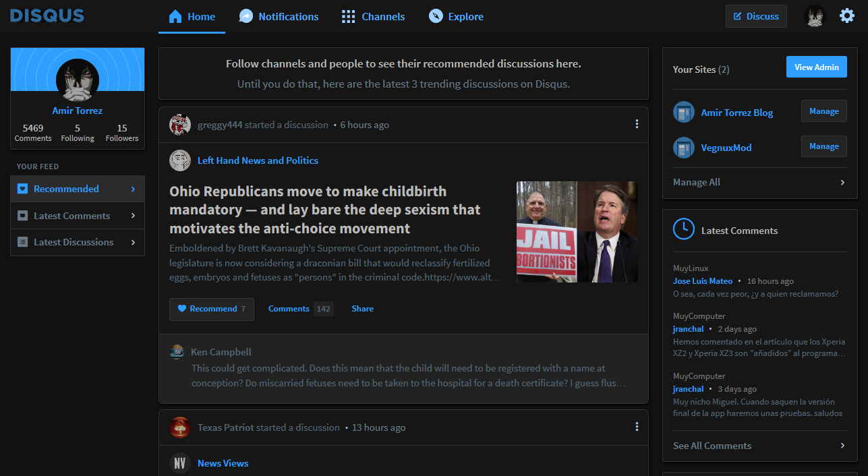This screenshot has width=868, height=476.
Task: Expand See All Comments chevron
Action: tap(842, 446)
